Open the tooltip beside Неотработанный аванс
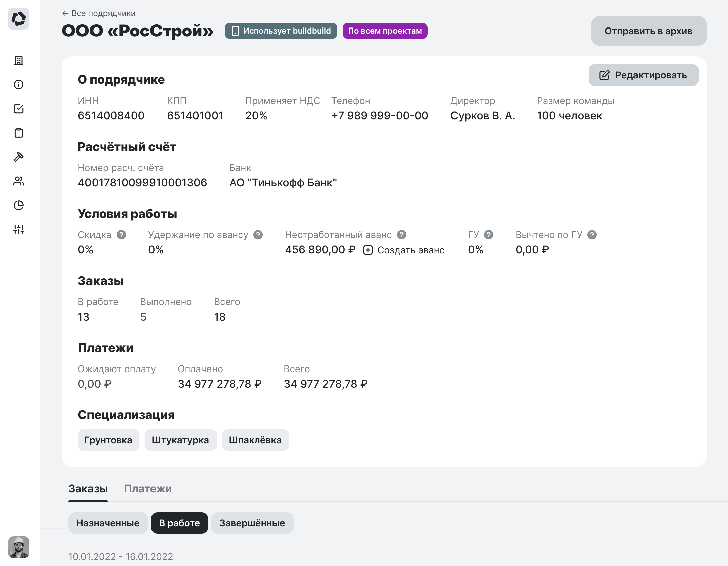This screenshot has width=728, height=566. pos(401,235)
